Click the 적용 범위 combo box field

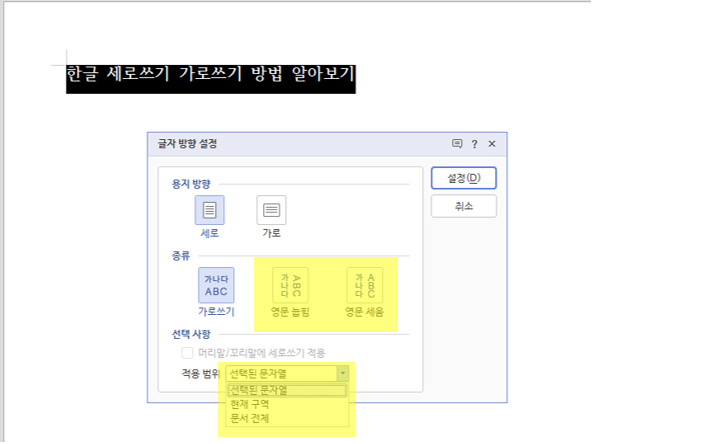pyautogui.click(x=287, y=373)
